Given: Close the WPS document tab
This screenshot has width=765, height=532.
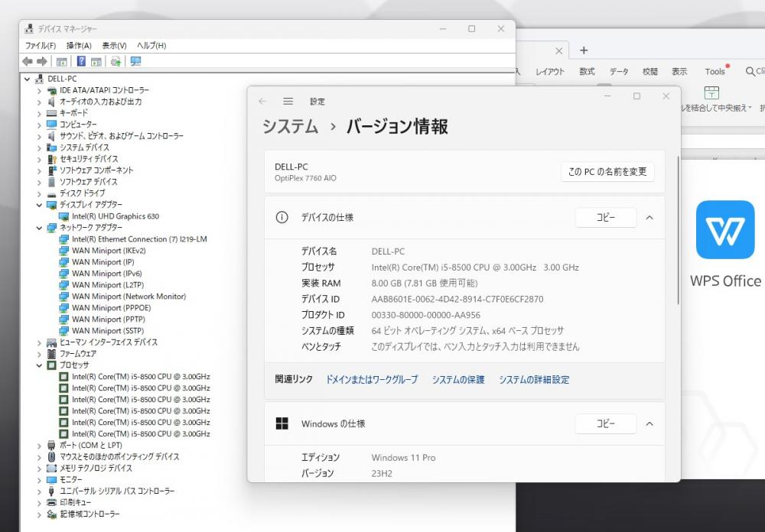Looking at the screenshot, I should [558, 50].
